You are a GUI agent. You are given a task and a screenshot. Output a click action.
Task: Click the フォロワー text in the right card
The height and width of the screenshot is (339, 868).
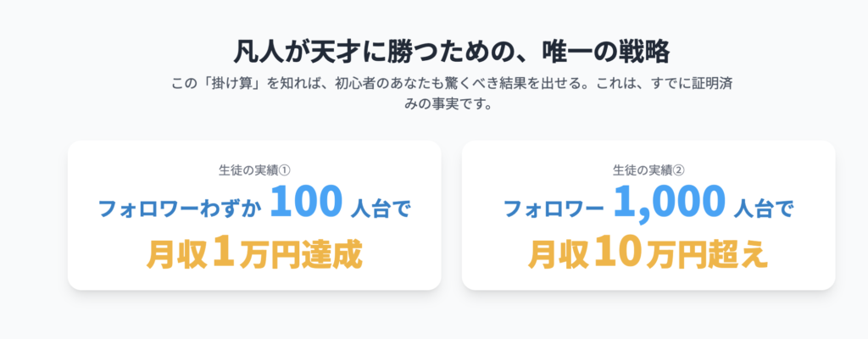pos(554,209)
